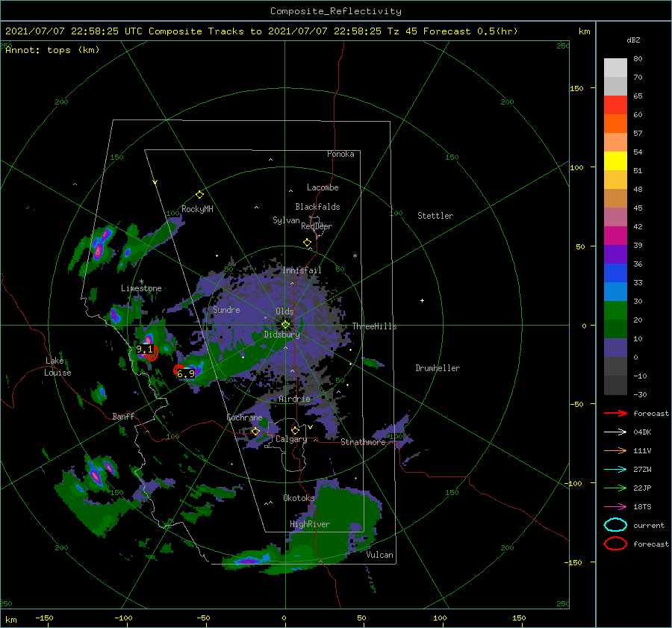Select the orange 111V arrow legend icon
672x628 pixels.
[615, 450]
